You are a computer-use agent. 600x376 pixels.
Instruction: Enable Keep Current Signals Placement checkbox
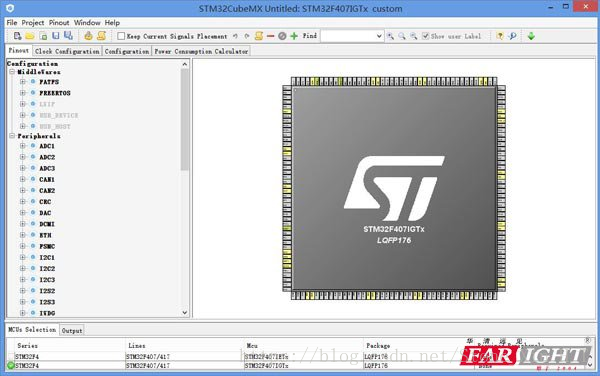pos(121,36)
